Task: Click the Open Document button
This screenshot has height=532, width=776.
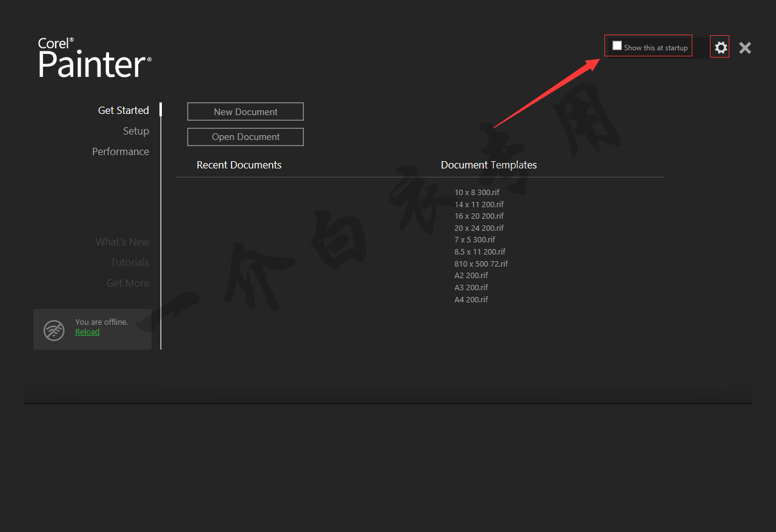Action: [x=246, y=137]
